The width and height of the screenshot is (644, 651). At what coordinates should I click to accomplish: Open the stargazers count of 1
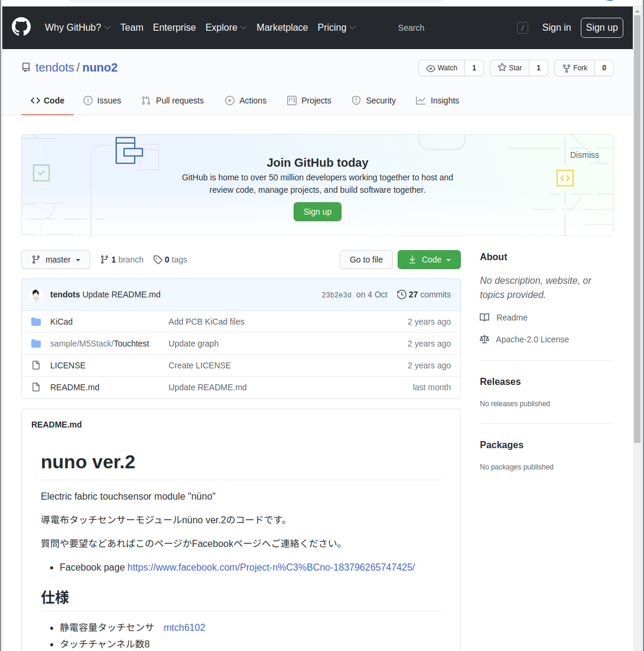coord(539,68)
